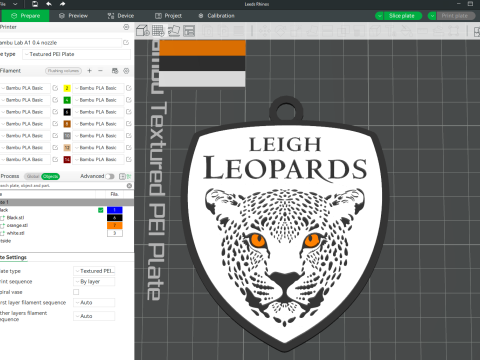This screenshot has width=480, height=360.
Task: Click the green list icon after Advanced toggle
Action: point(129,176)
